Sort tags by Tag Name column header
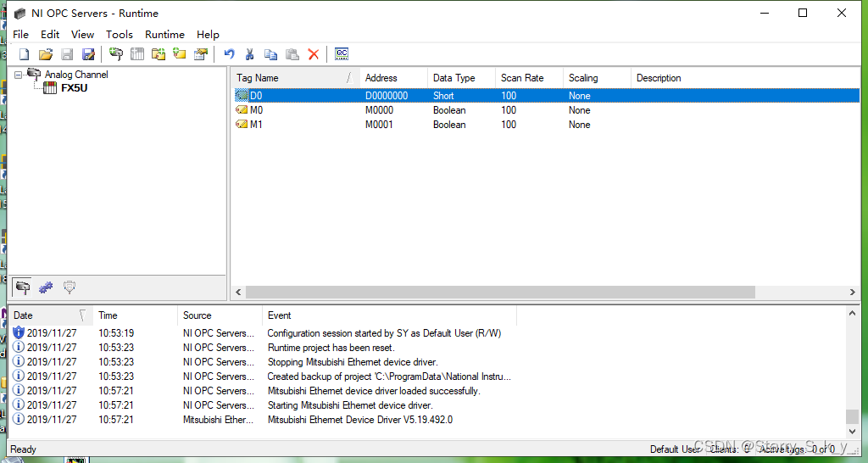 (295, 78)
